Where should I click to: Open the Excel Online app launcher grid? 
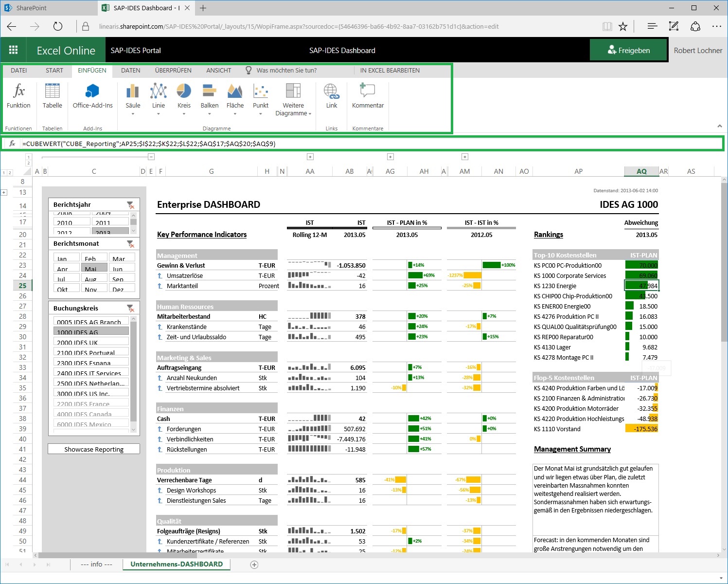14,50
